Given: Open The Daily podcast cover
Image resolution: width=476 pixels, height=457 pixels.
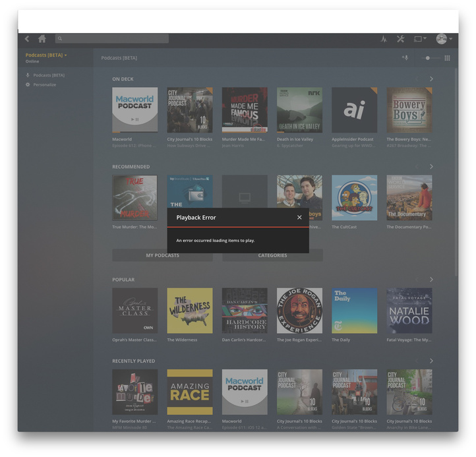Looking at the screenshot, I should (x=354, y=311).
